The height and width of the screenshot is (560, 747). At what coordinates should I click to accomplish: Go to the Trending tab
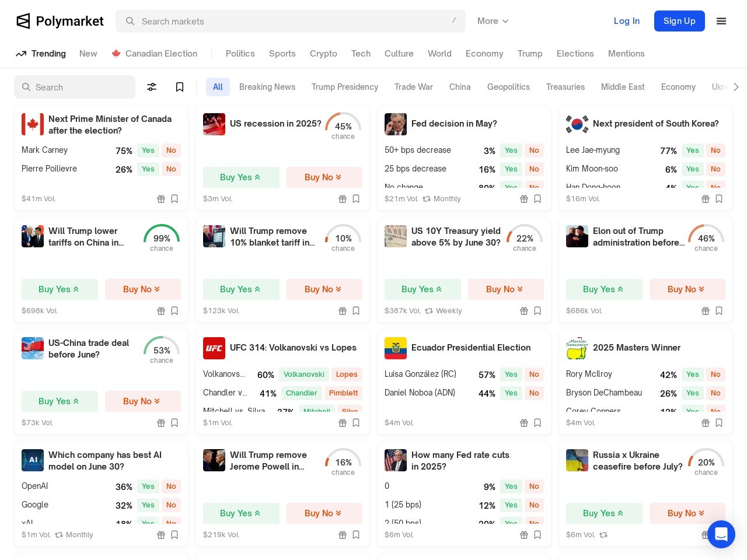pos(41,54)
